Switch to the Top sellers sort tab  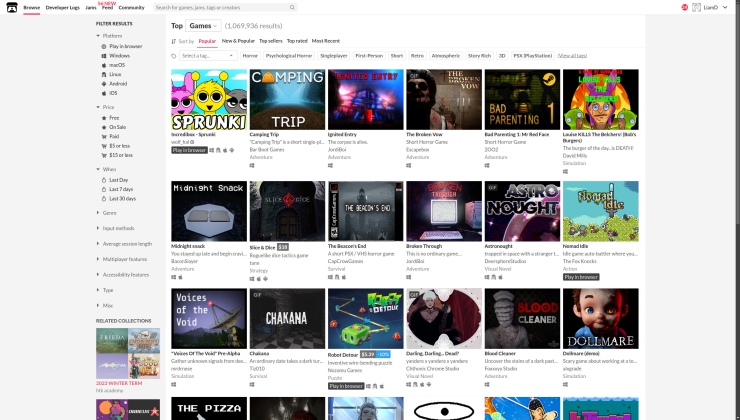[x=271, y=41]
